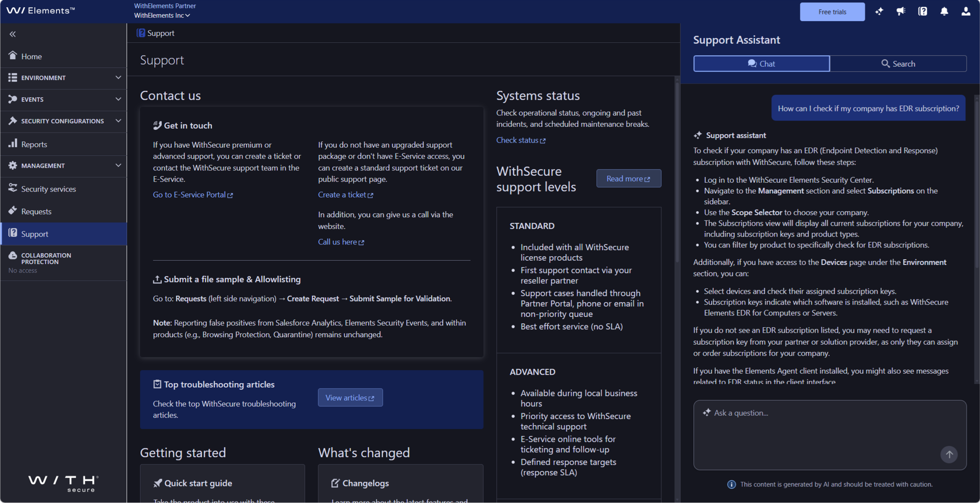Expand the Management section
This screenshot has height=503, width=980.
(x=64, y=165)
